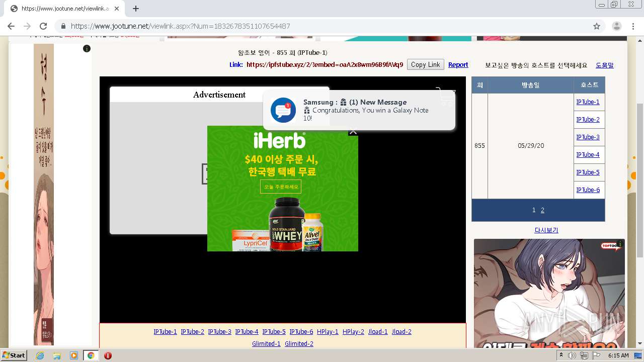Open the Chrome three-dot menu
This screenshot has width=644, height=362.
[x=633, y=26]
